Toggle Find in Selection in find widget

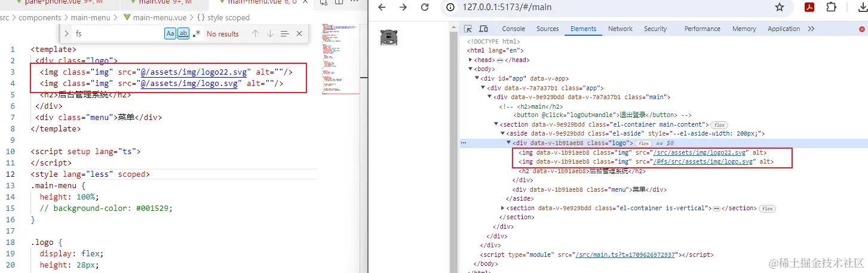point(285,34)
